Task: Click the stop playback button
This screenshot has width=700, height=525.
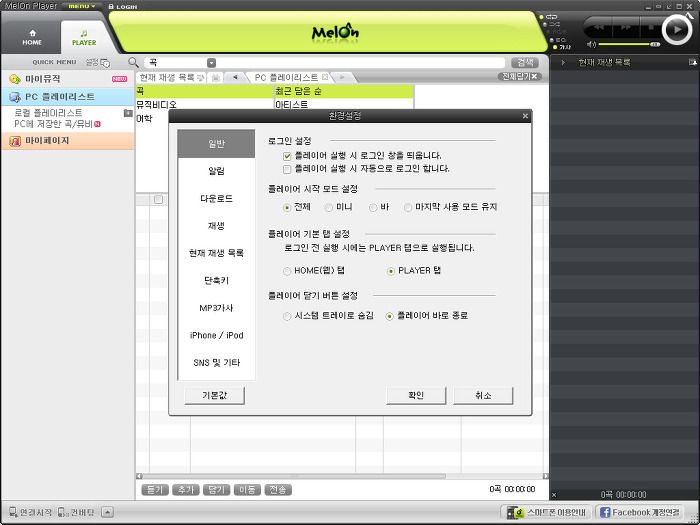Action: [x=650, y=27]
